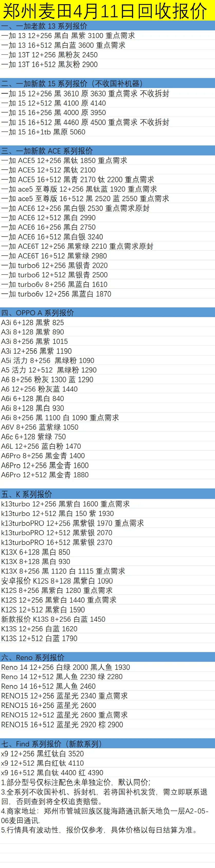Select row 一加 turbo6v 12+256 黑蓝白 1870

tap(107, 294)
